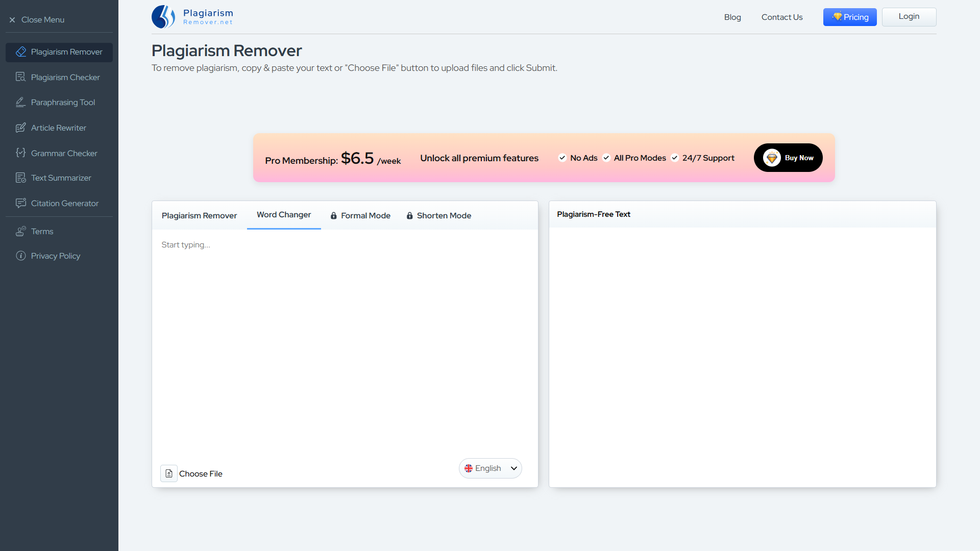Click the Close Menu label

[43, 20]
